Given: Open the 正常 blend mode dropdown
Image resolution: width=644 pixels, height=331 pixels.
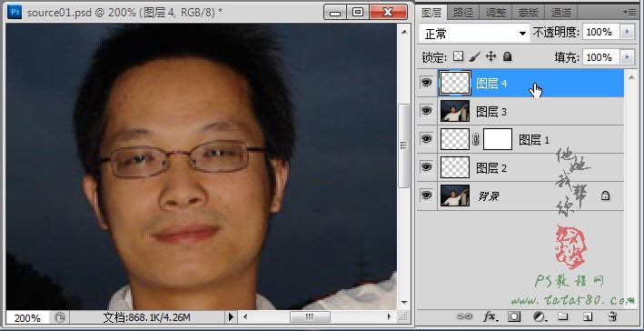Looking at the screenshot, I should click(475, 33).
